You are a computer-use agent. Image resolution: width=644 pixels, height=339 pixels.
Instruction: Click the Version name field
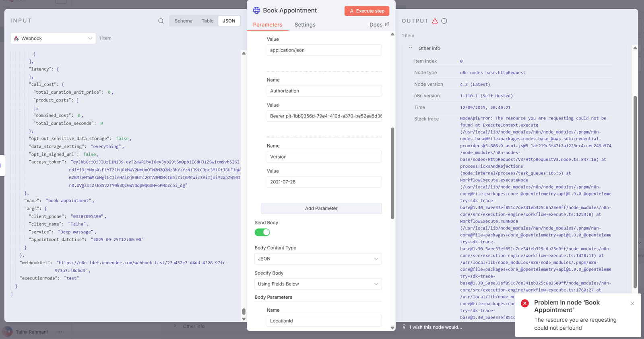[x=324, y=157]
